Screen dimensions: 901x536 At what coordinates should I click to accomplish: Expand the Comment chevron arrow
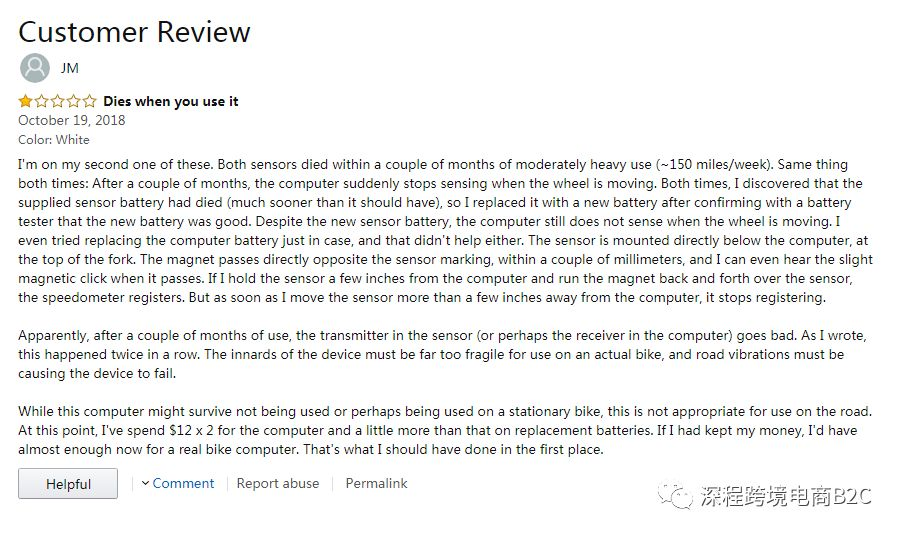click(x=145, y=483)
